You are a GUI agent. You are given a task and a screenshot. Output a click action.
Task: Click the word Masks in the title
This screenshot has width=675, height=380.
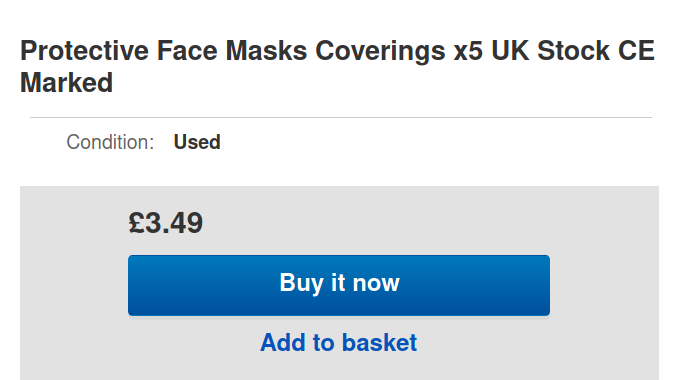(x=266, y=51)
